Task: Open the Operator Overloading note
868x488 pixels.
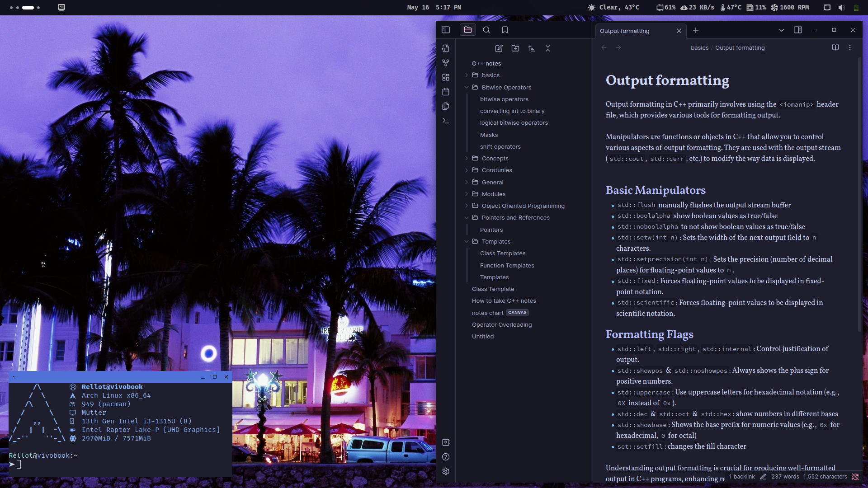Action: click(x=501, y=324)
